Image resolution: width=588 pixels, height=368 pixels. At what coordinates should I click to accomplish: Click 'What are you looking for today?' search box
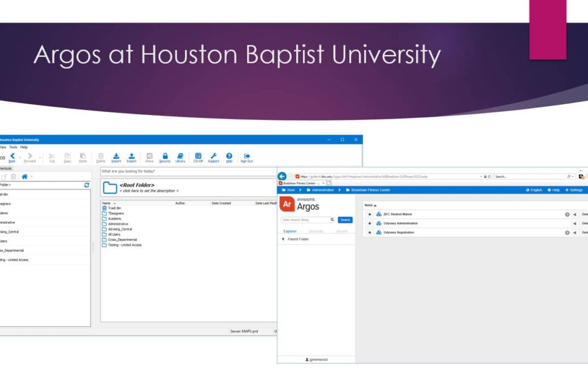tap(188, 172)
